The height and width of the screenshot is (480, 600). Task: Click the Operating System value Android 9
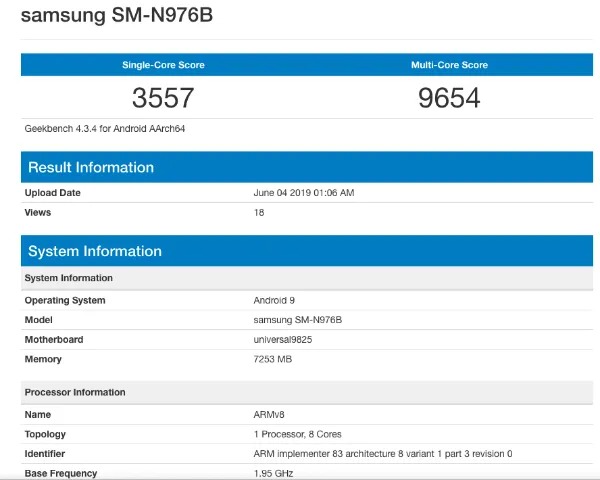tap(274, 300)
